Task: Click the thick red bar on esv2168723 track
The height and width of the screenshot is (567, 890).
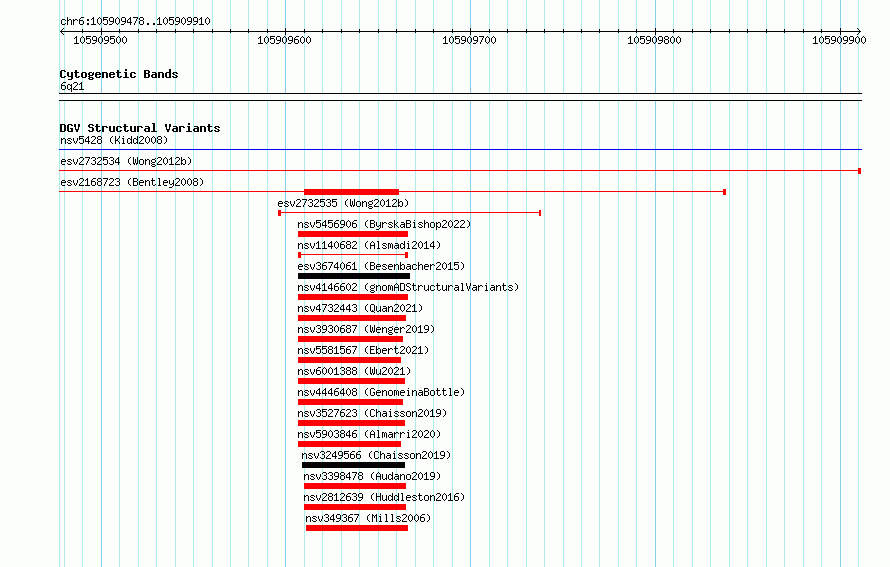Action: point(351,192)
